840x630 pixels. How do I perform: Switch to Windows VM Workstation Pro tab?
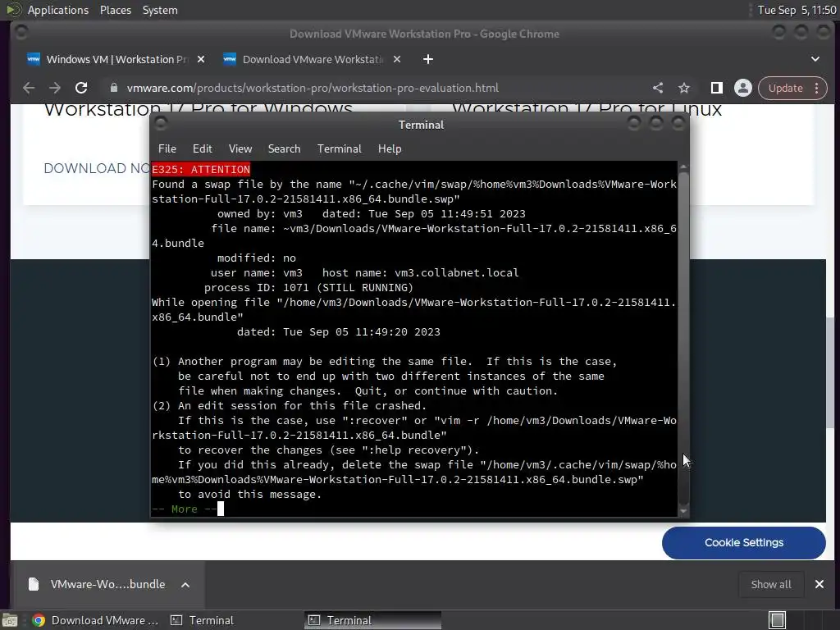click(x=115, y=59)
